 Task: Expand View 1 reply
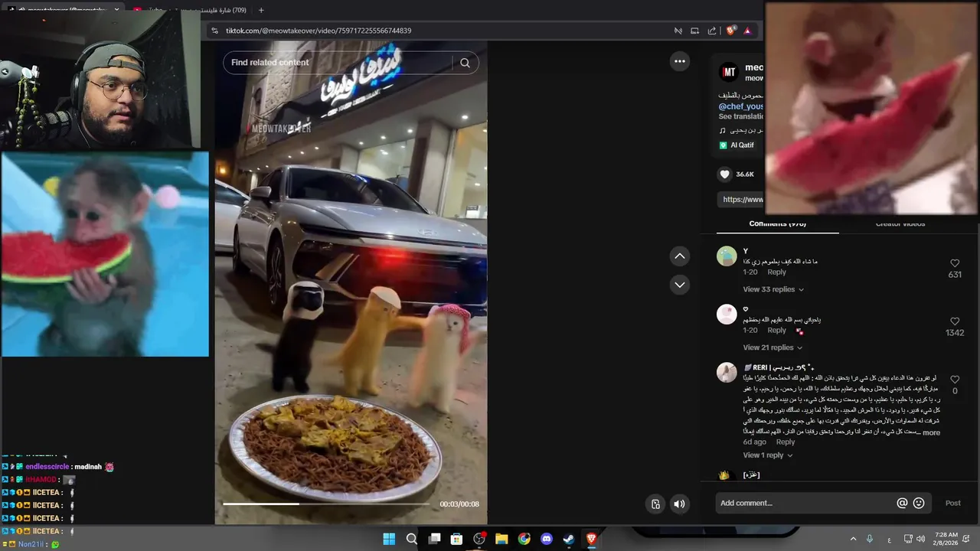click(767, 455)
